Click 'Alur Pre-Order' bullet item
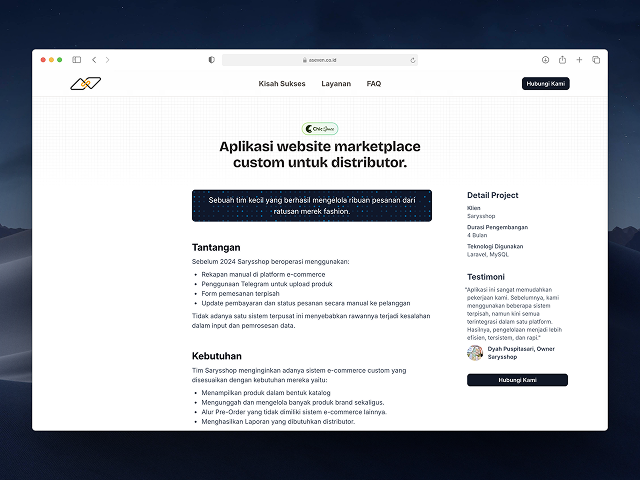The height and width of the screenshot is (480, 640). [294, 412]
